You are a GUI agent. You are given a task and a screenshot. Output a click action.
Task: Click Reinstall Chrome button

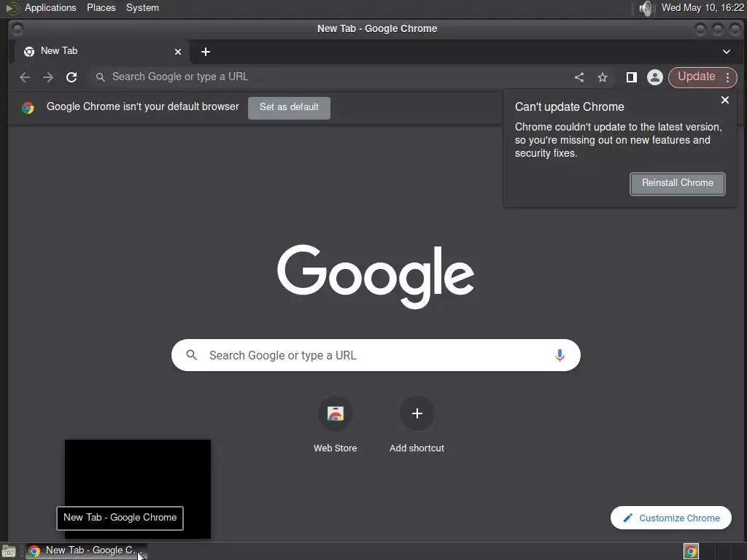point(677,183)
